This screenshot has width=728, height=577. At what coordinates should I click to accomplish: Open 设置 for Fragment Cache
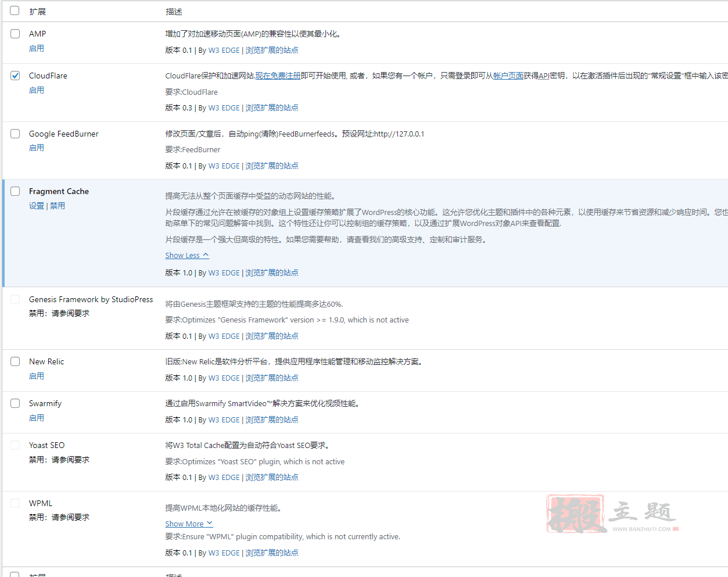[37, 206]
